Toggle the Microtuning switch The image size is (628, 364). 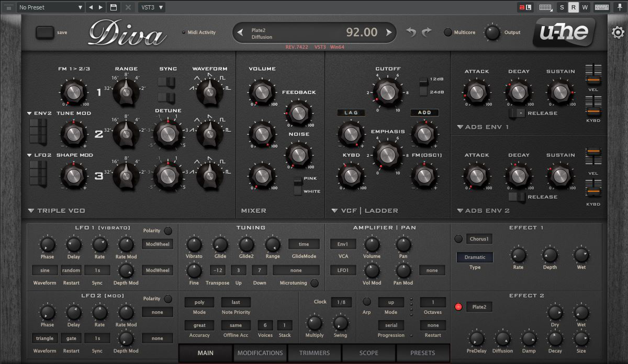point(315,283)
